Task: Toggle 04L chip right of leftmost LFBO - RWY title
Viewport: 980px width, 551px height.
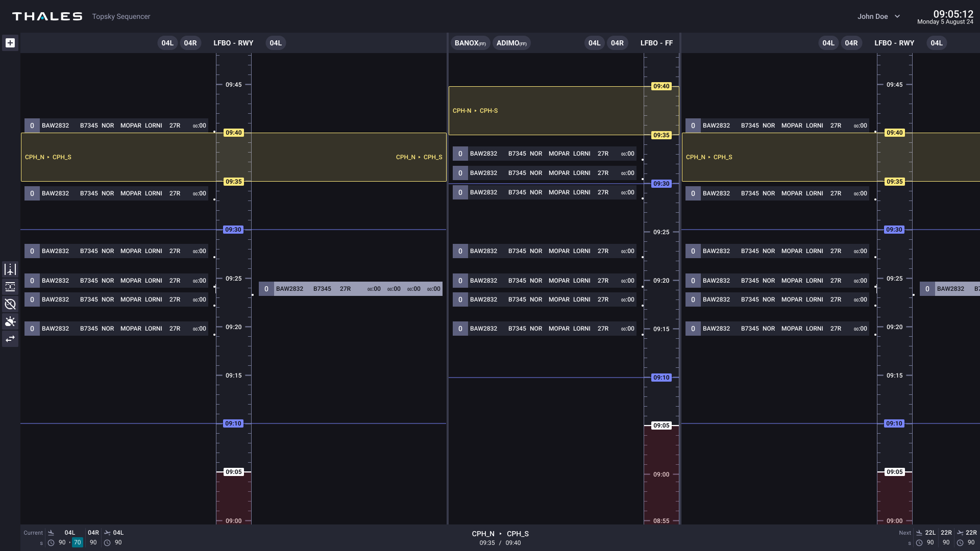Action: click(276, 43)
